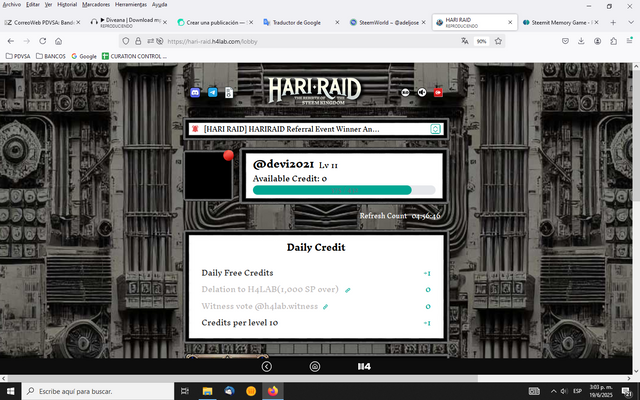This screenshot has width=640, height=400.
Task: Open the Firefox application menu
Action: click(630, 40)
